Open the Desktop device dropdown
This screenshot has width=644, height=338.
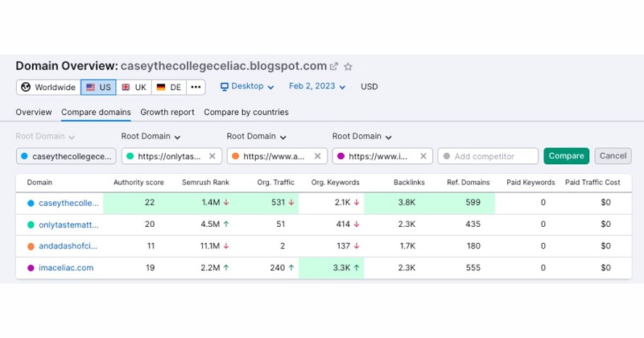click(x=247, y=86)
